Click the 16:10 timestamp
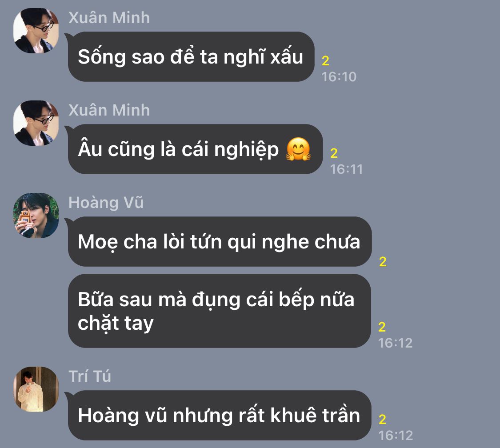The height and width of the screenshot is (448, 500). pyautogui.click(x=339, y=77)
